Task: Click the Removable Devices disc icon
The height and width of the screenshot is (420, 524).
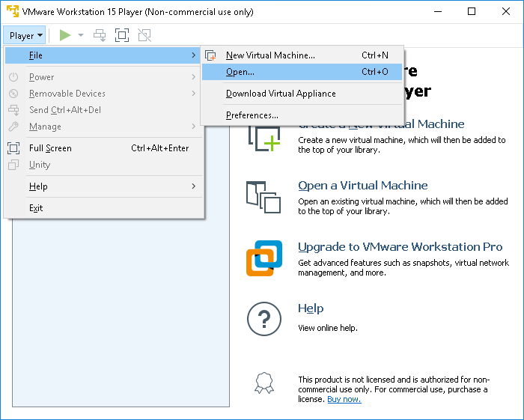Action: [13, 94]
